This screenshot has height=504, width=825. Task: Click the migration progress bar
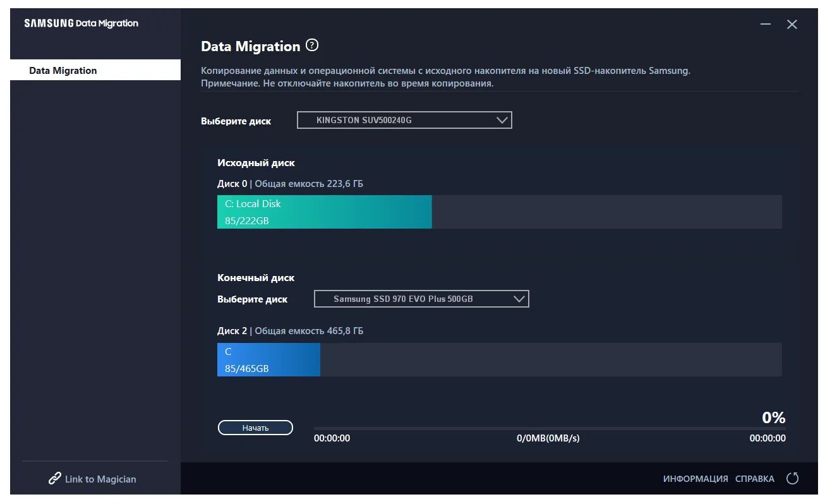point(550,428)
